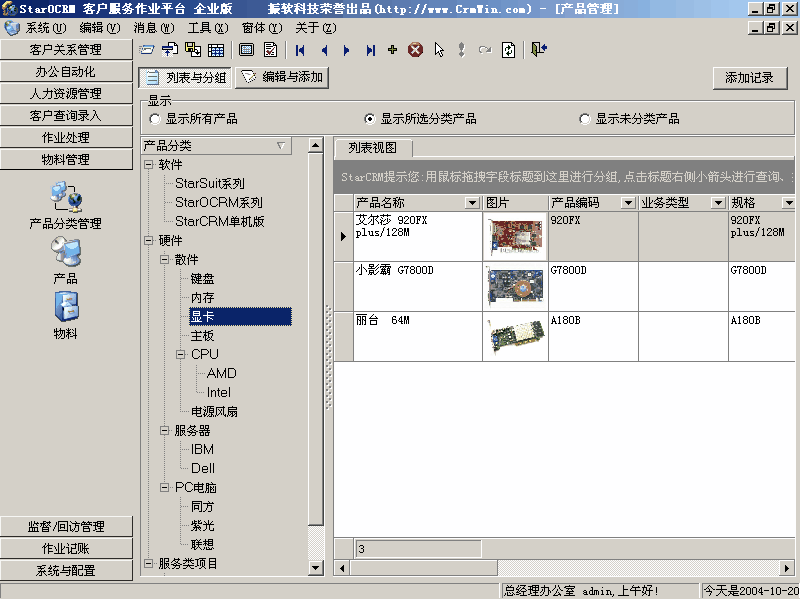
Task: Click the green plus add record icon
Action: coord(392,49)
